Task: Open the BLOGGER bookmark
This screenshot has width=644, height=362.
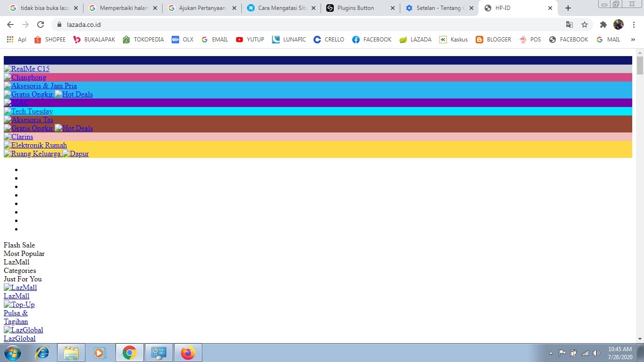Action: click(x=493, y=40)
